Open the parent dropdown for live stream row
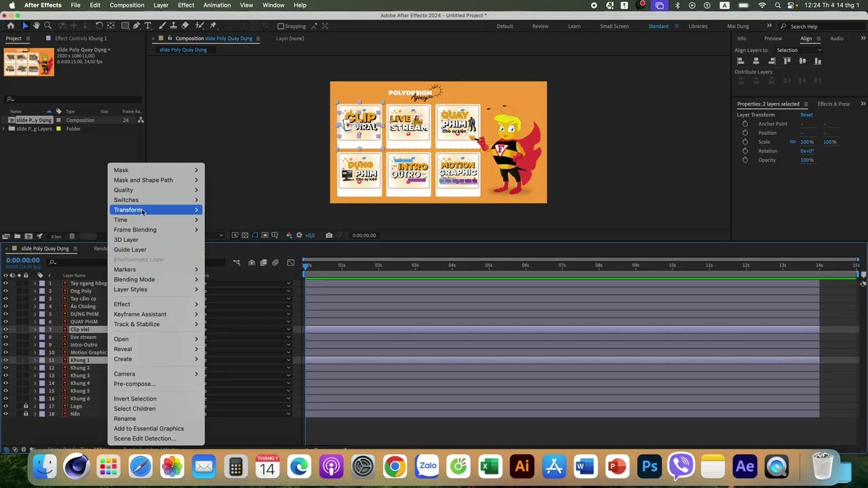 coord(288,337)
